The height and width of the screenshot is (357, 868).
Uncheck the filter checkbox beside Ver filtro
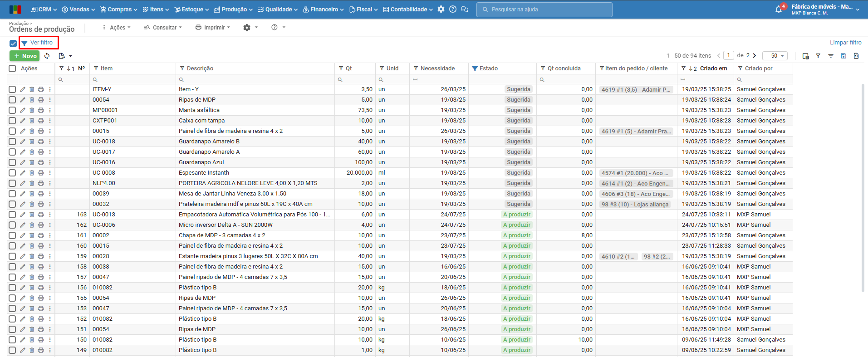tap(13, 44)
